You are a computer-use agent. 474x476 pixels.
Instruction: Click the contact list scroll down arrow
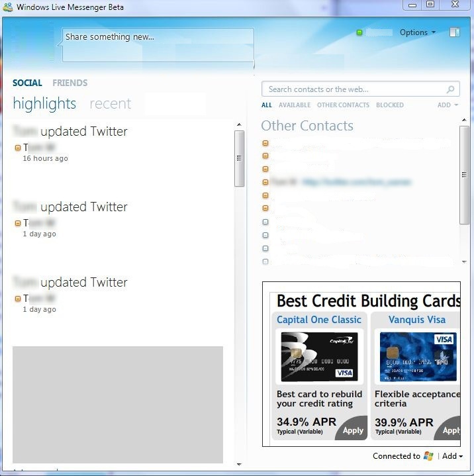(x=464, y=262)
